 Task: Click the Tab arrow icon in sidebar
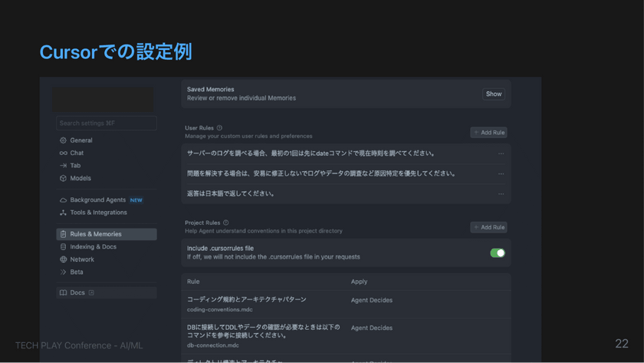tap(63, 166)
